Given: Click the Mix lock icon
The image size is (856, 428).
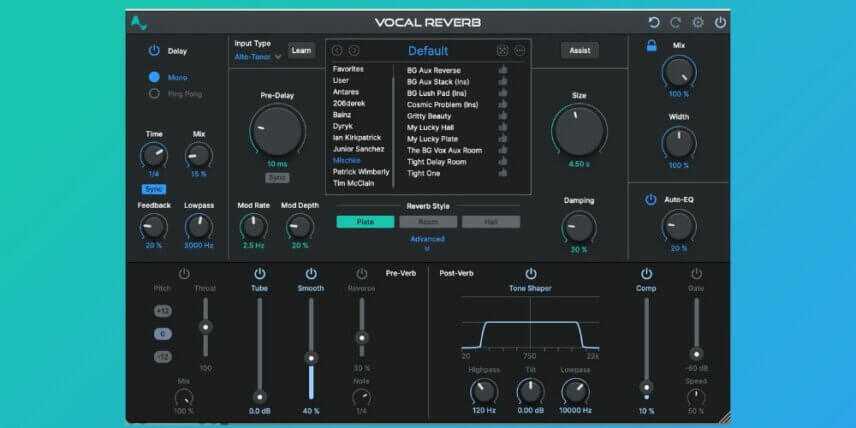Looking at the screenshot, I should (651, 46).
